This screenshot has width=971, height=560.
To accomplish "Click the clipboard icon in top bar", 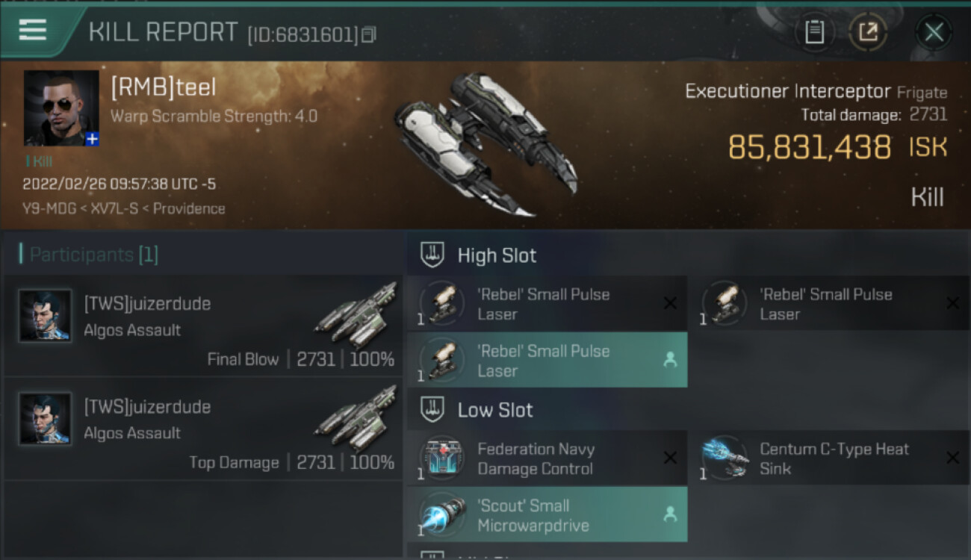I will click(x=814, y=32).
